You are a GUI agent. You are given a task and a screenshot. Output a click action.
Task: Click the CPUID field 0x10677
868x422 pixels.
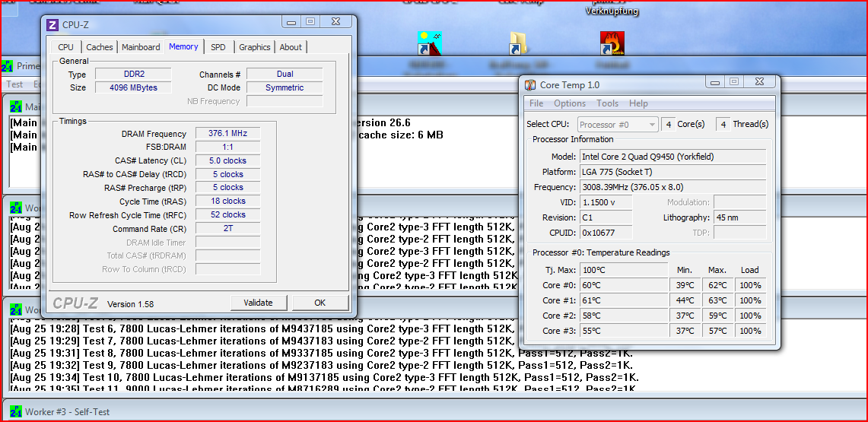point(606,233)
